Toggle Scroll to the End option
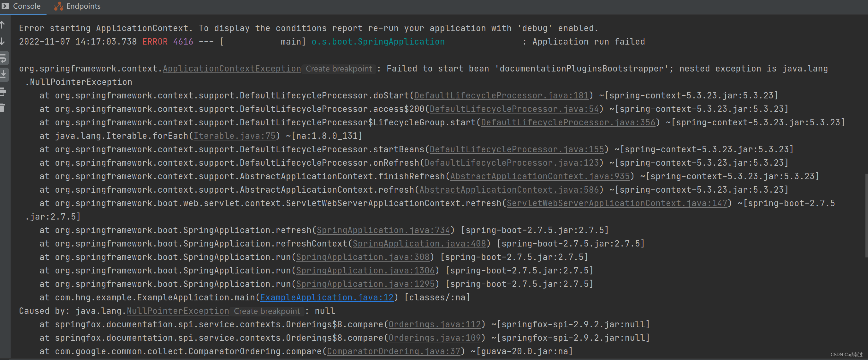 (x=4, y=74)
